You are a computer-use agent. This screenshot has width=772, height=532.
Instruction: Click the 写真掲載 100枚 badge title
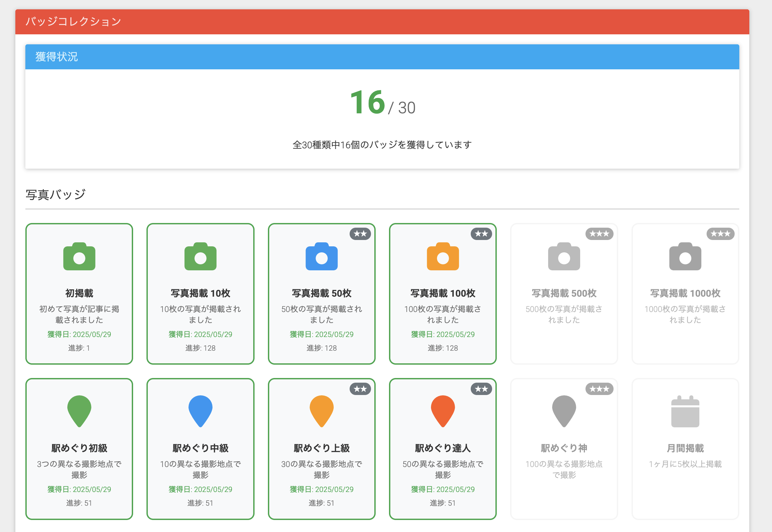click(443, 293)
